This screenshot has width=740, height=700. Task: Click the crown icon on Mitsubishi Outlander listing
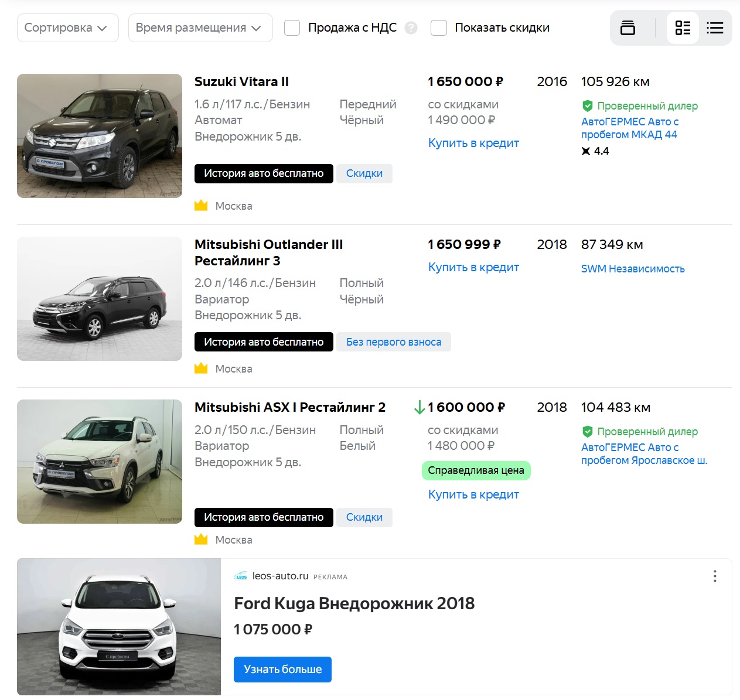[x=201, y=368]
